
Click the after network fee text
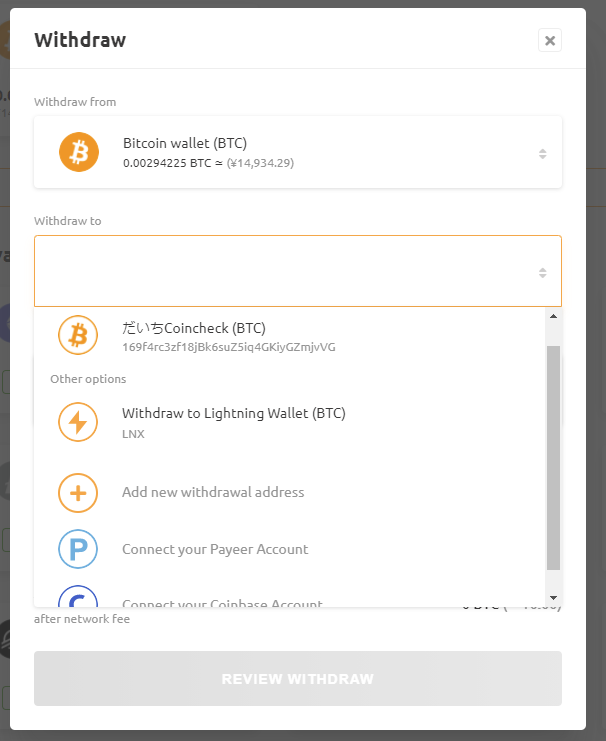pyautogui.click(x=82, y=619)
